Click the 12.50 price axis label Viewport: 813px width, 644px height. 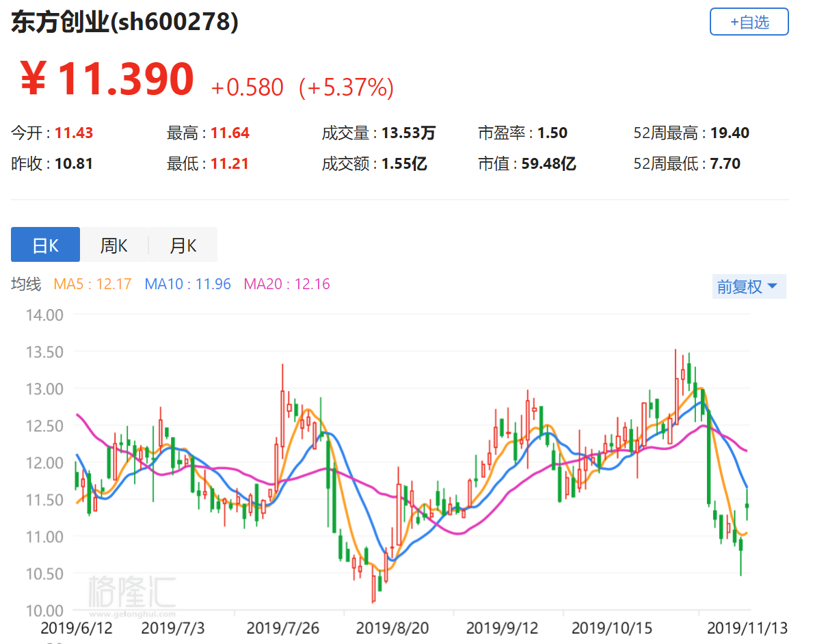(x=44, y=426)
